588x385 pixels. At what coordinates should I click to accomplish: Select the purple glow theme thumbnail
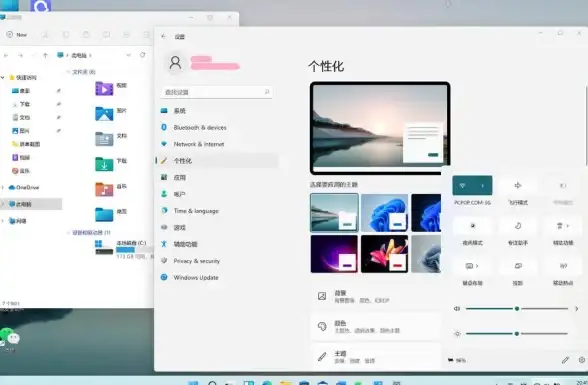334,254
